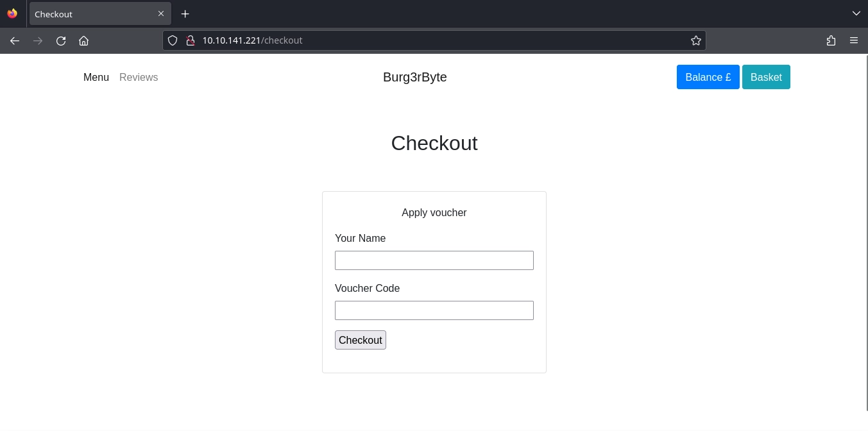Bookmark this page with the star icon
The image size is (868, 431).
tap(695, 40)
